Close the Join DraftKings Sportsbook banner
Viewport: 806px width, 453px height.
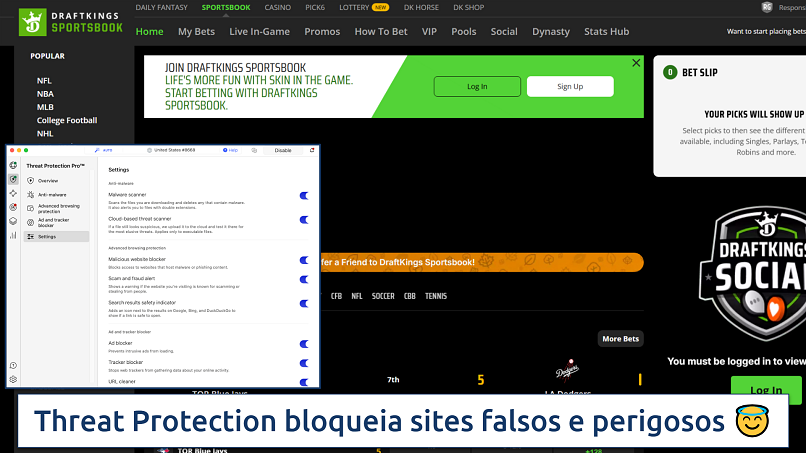[636, 63]
